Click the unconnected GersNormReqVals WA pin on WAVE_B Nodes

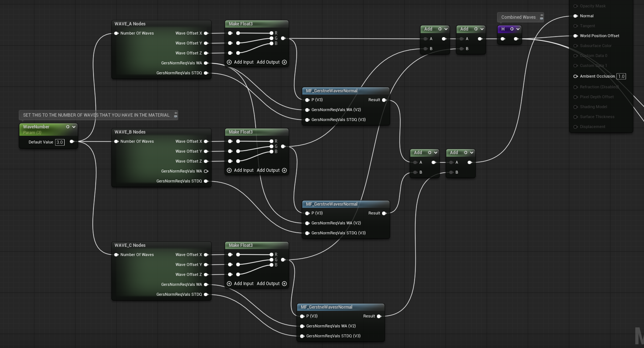coord(206,171)
